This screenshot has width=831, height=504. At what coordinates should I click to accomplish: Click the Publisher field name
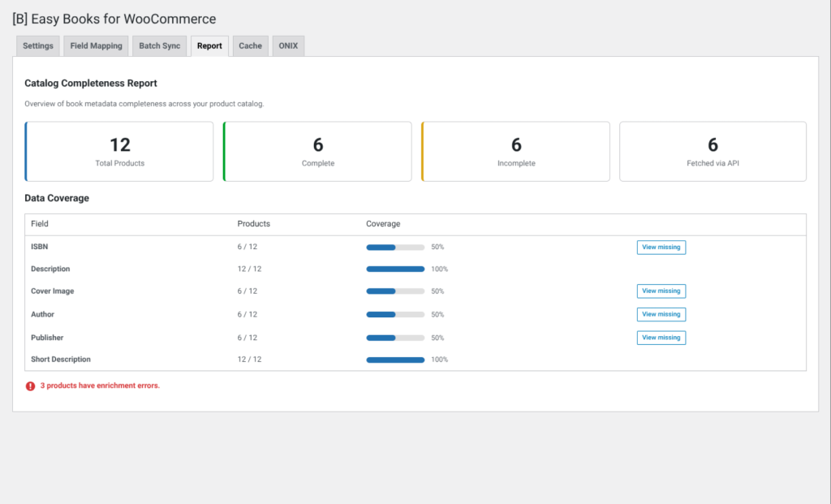point(47,338)
